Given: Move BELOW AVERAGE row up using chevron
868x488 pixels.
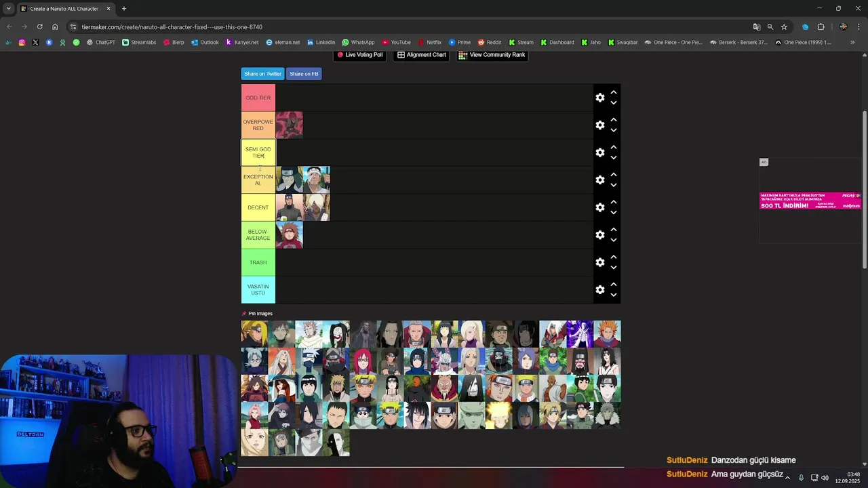Looking at the screenshot, I should (614, 230).
